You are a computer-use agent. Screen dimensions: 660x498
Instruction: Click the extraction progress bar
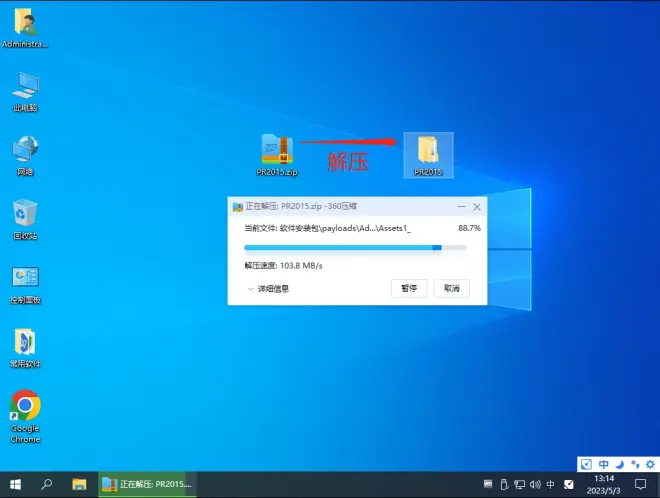click(344, 247)
